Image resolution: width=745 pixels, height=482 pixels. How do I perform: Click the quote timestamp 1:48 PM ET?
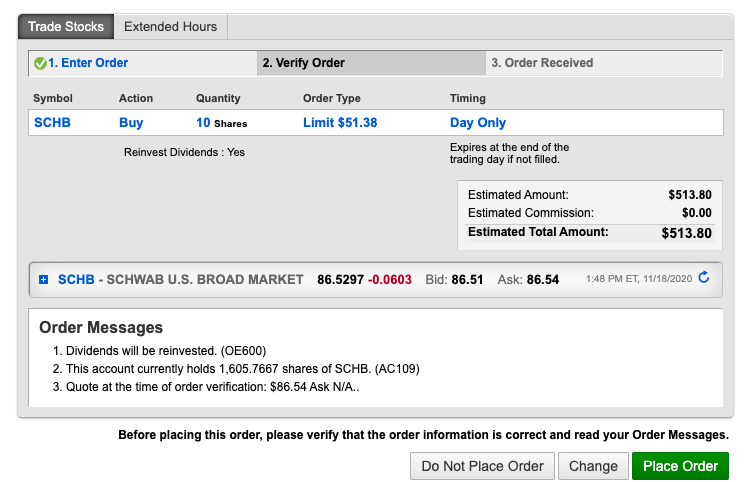(x=639, y=279)
